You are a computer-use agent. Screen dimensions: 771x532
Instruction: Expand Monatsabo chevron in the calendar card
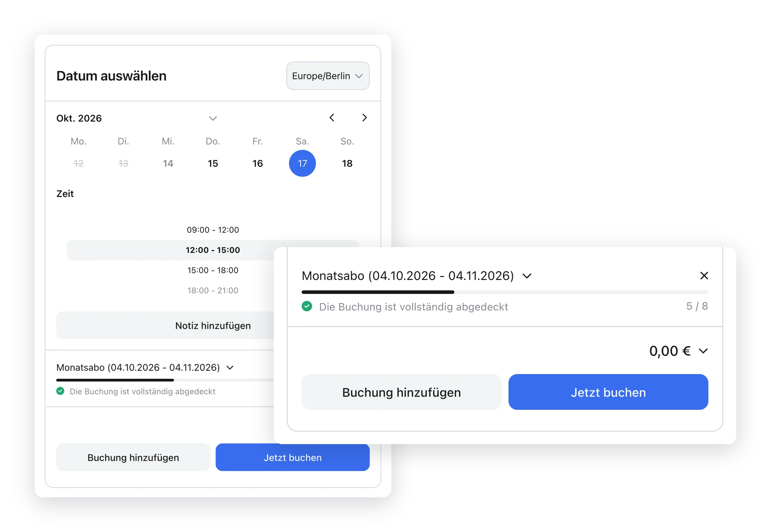click(230, 368)
